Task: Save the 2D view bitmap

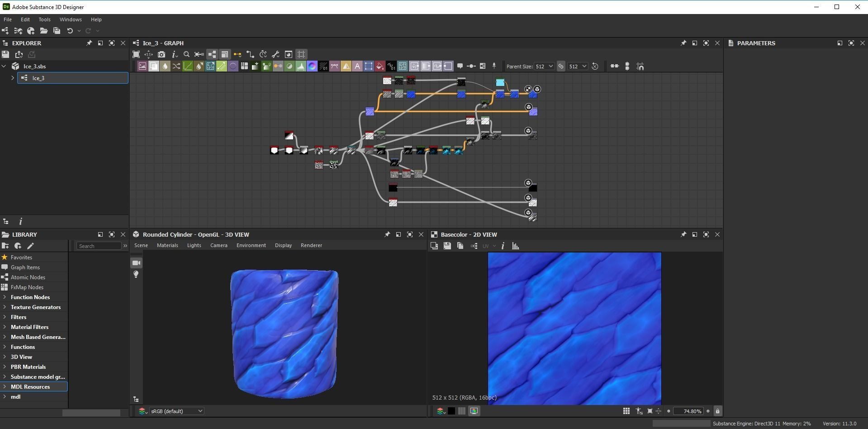Action: point(447,246)
